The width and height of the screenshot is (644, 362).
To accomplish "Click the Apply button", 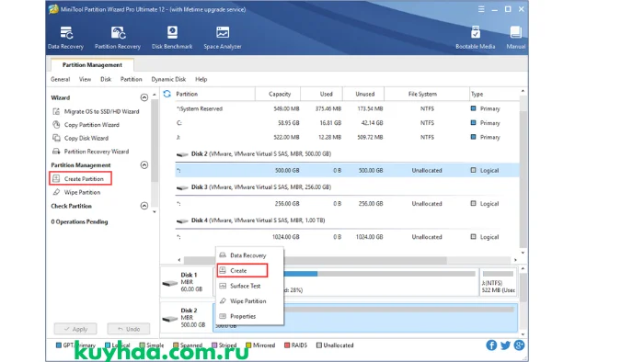I will [75, 329].
